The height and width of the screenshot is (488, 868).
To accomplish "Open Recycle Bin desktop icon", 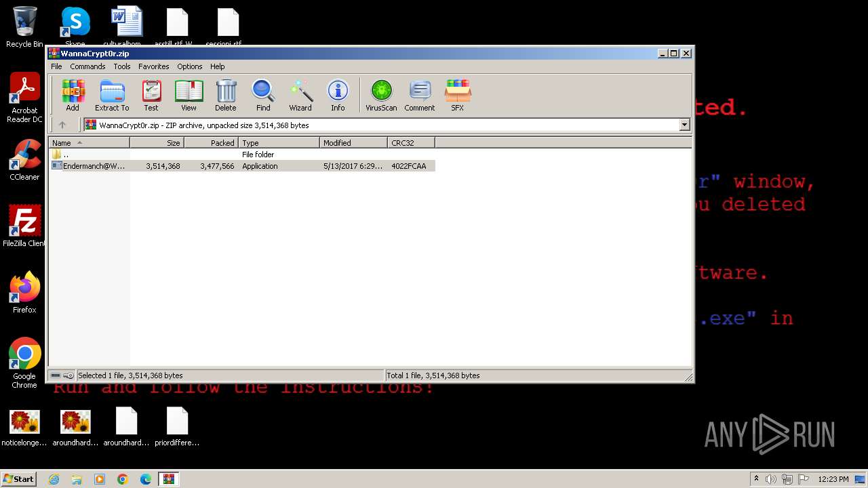I will 24,27.
